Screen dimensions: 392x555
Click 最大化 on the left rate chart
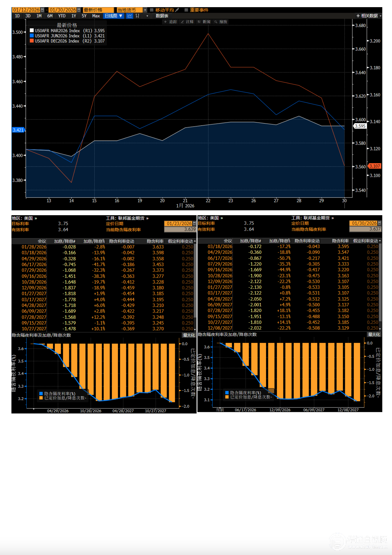tap(189, 335)
